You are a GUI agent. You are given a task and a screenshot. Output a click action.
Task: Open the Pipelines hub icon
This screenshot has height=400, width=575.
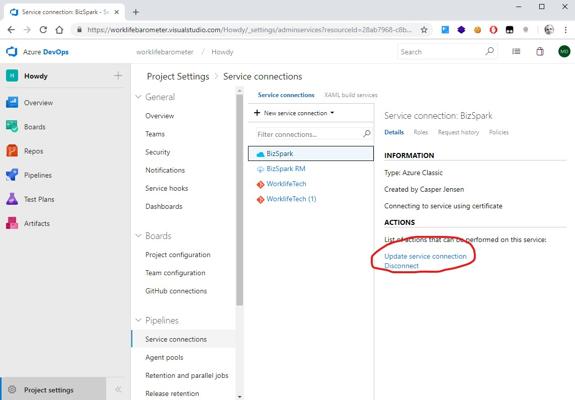coord(12,175)
